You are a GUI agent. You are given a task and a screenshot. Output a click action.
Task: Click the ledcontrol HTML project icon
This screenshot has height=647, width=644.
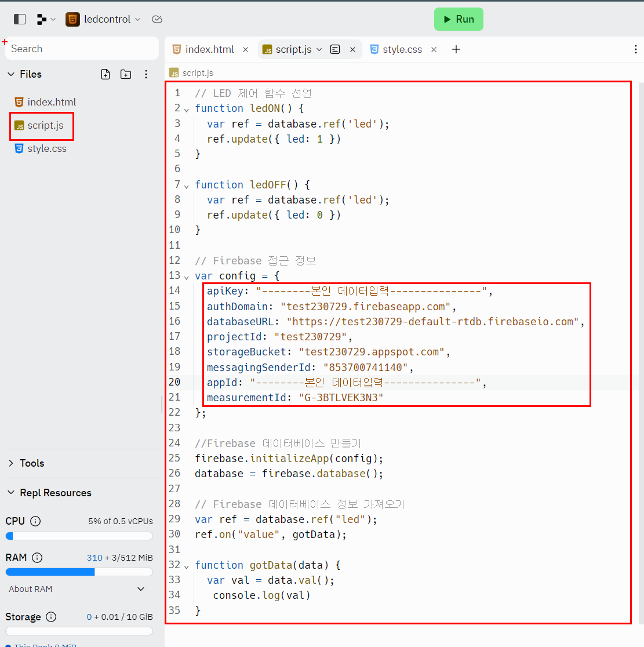[72, 19]
